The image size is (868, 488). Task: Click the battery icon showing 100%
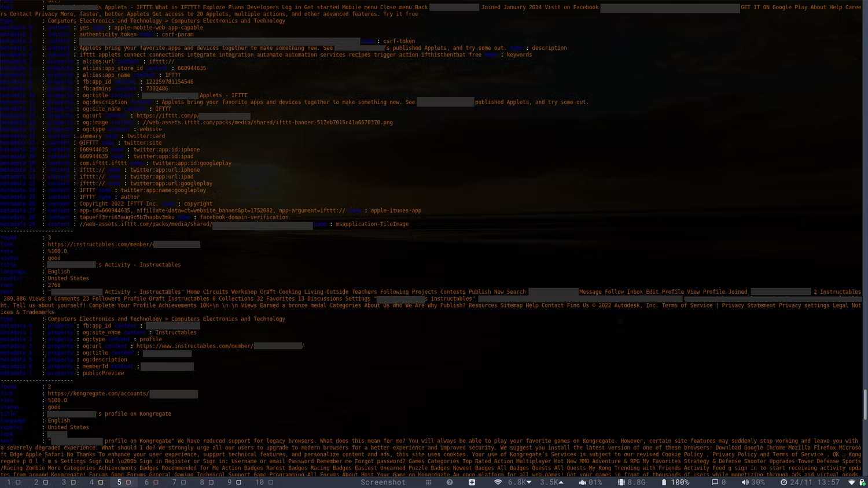tap(664, 482)
